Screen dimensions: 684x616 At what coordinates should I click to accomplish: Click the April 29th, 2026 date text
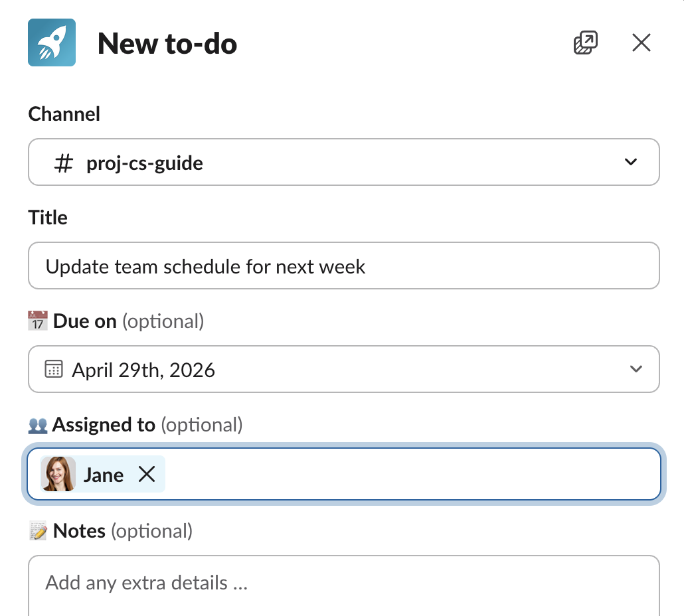pyautogui.click(x=143, y=369)
